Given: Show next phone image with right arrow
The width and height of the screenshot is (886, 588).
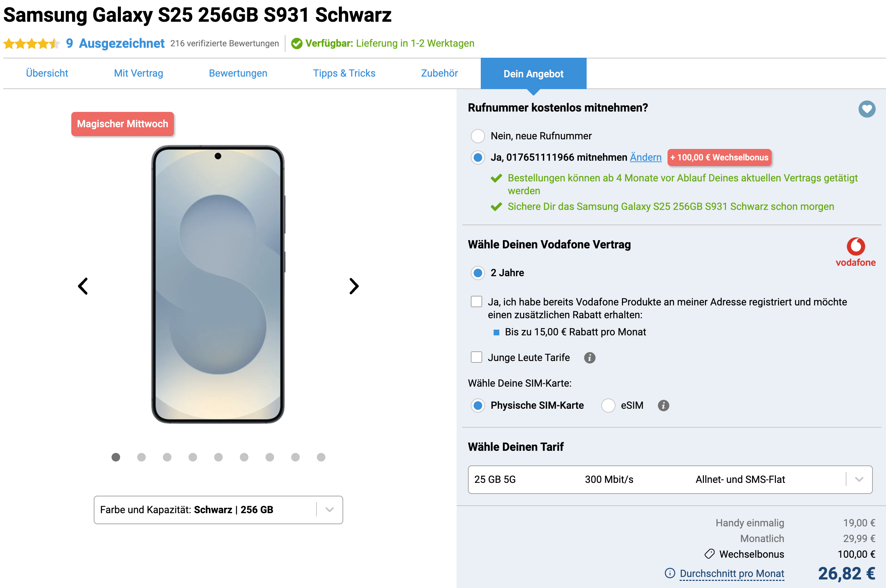Looking at the screenshot, I should tap(354, 286).
